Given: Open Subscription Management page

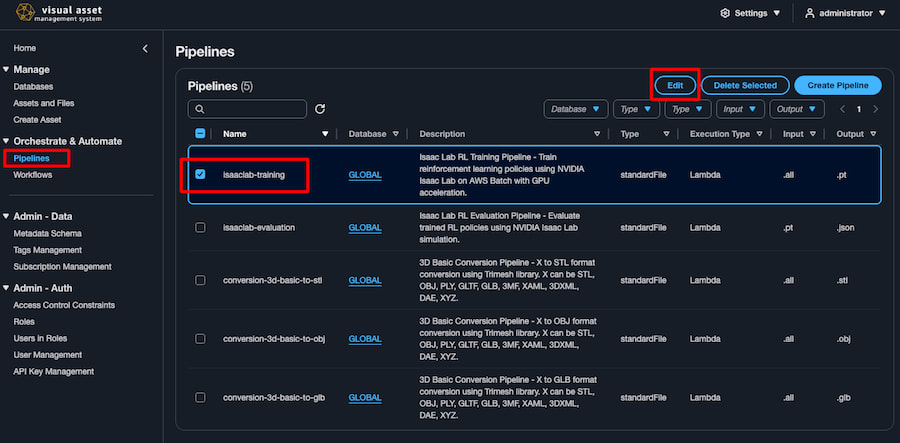Looking at the screenshot, I should (63, 267).
